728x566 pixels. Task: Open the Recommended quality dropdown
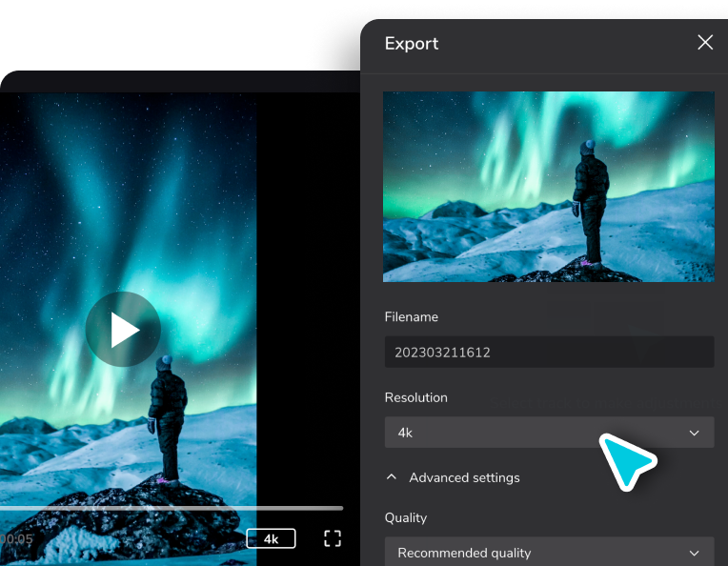[x=549, y=552]
